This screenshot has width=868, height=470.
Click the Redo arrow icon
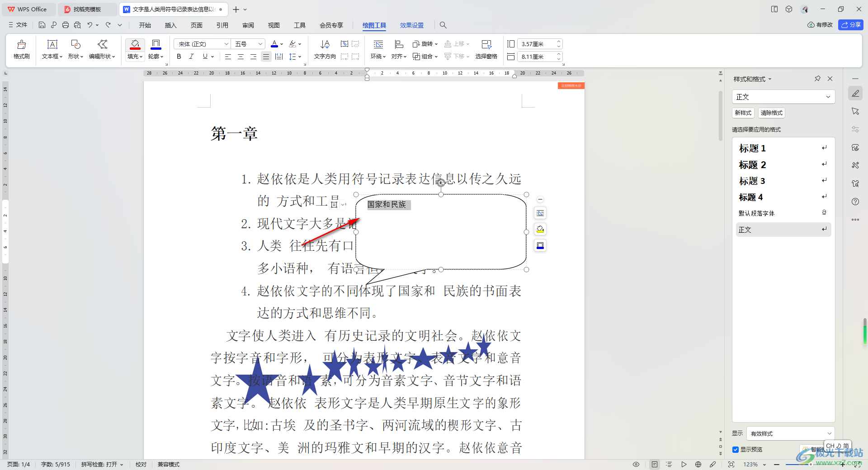(x=108, y=25)
